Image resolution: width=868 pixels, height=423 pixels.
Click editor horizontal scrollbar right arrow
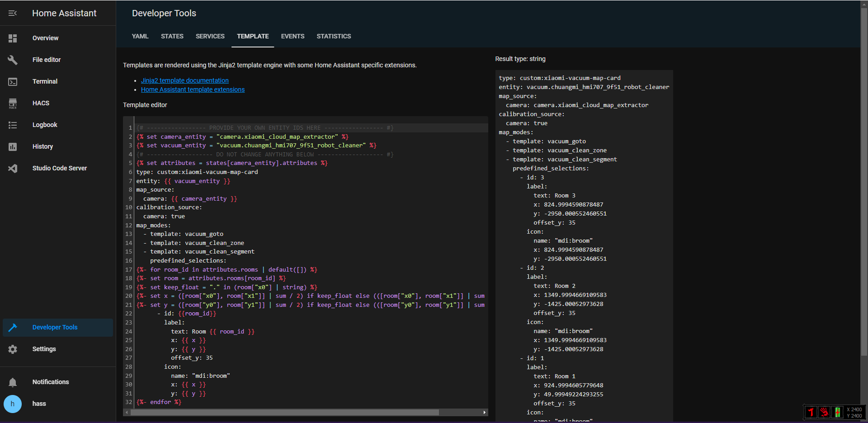click(x=485, y=412)
